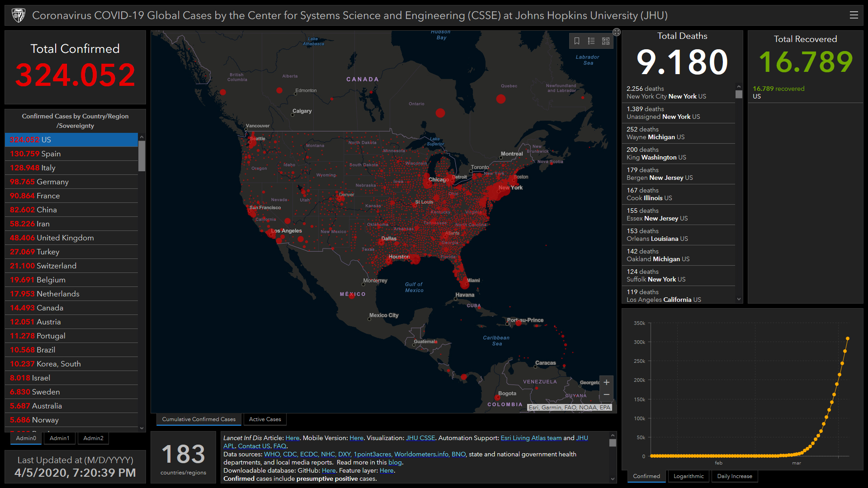Open the Worldometers.info source link

[x=421, y=454]
